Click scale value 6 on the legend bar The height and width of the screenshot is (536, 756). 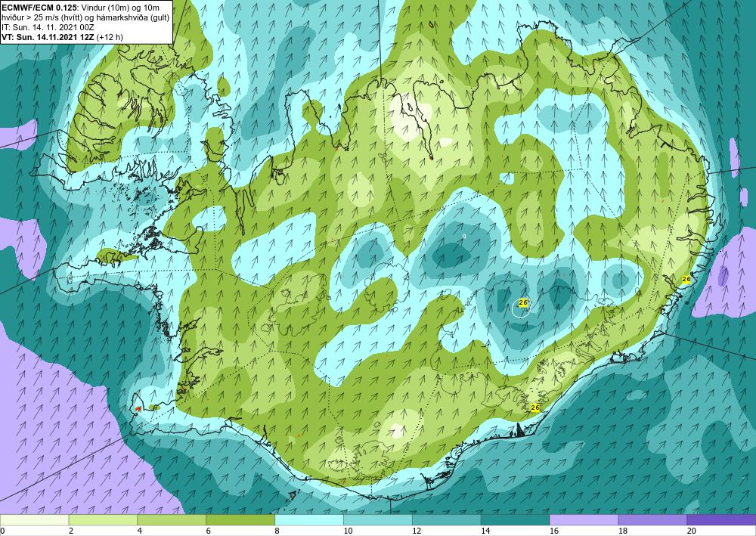pyautogui.click(x=209, y=531)
